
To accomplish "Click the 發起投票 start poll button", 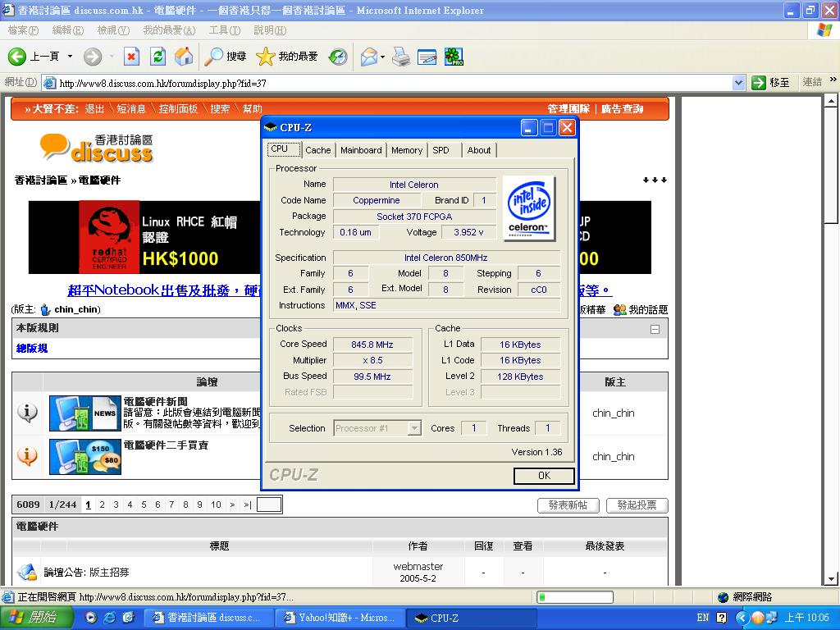I will (637, 505).
